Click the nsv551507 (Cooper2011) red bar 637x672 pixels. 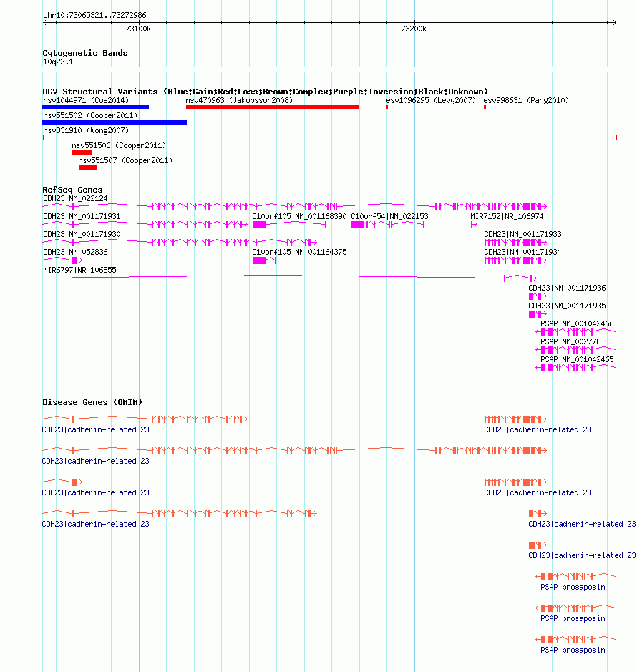click(88, 167)
